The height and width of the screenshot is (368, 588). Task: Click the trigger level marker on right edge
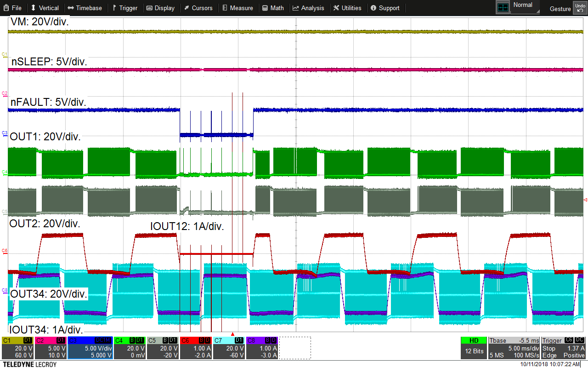click(585, 200)
